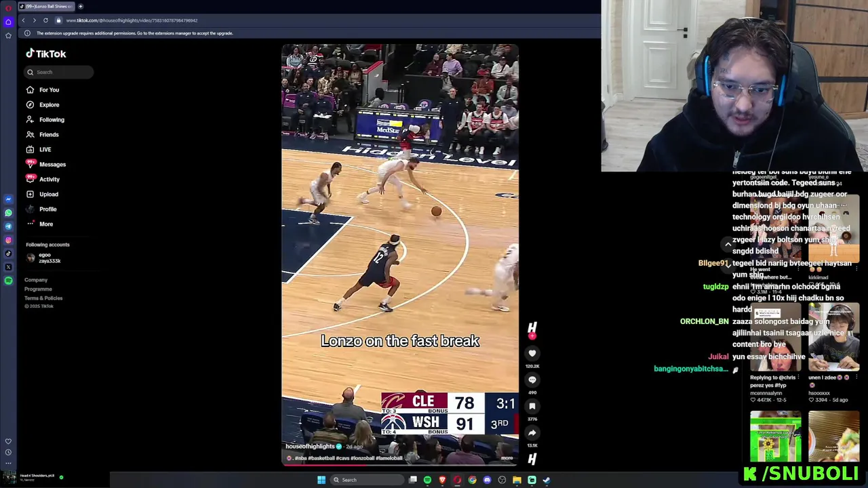Viewport: 868px width, 488px height.
Task: Open the 447K likes video thumbnail
Action: click(x=775, y=336)
